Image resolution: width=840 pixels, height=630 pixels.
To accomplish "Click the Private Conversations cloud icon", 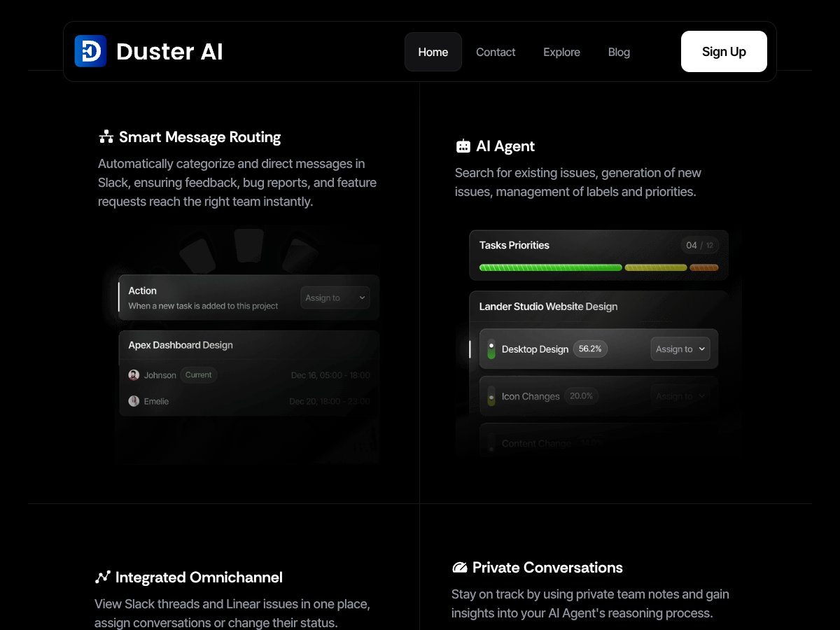I will [461, 567].
